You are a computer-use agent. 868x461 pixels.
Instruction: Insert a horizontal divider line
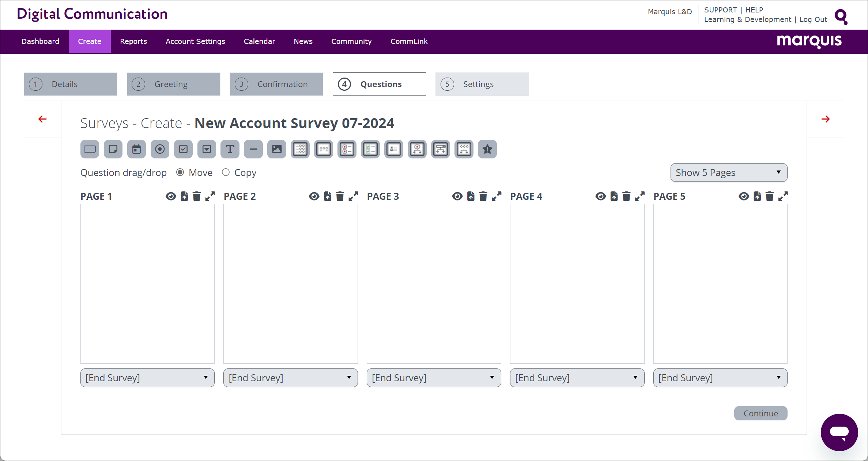pyautogui.click(x=253, y=149)
